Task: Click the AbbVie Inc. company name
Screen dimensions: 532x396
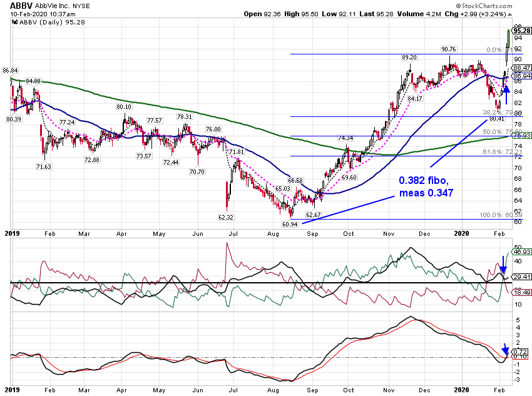Action: point(53,6)
